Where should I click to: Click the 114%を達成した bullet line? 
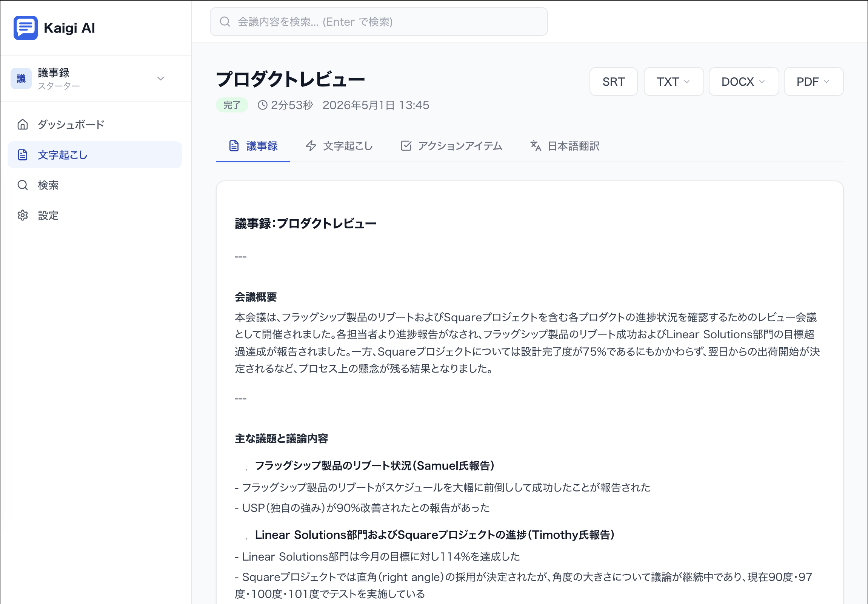[377, 556]
